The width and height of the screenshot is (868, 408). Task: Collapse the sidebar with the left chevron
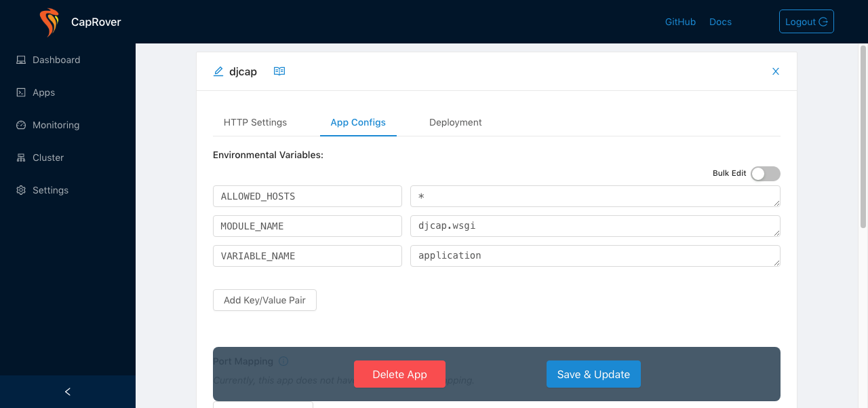point(67,392)
